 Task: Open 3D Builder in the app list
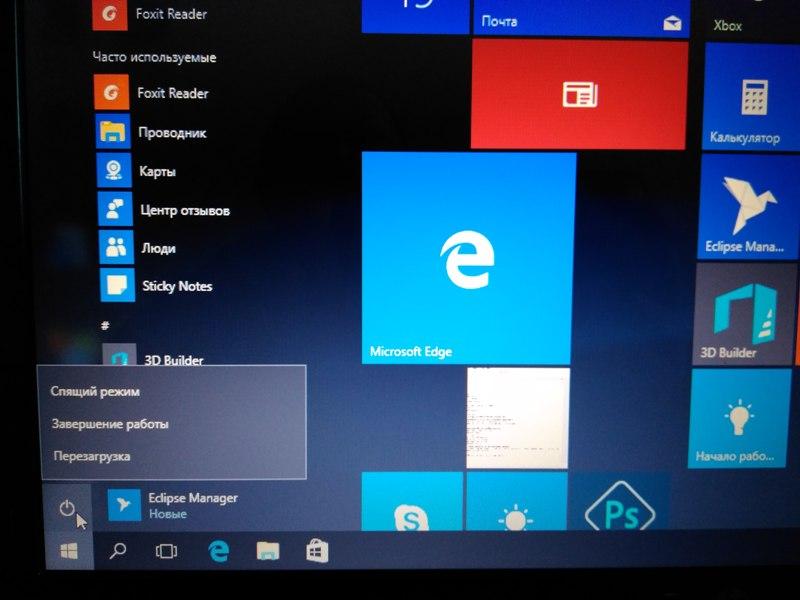[153, 355]
